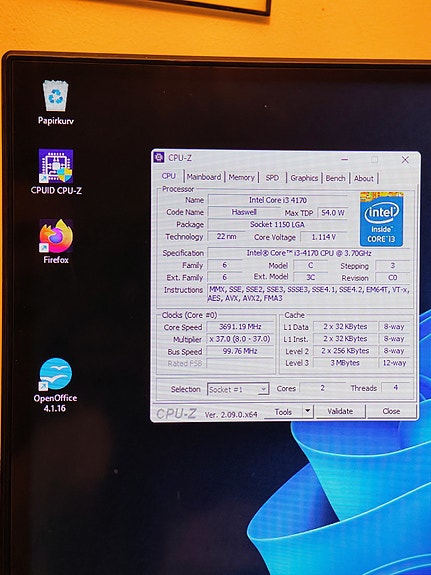The image size is (431, 575).
Task: Click the Validate button
Action: [340, 411]
